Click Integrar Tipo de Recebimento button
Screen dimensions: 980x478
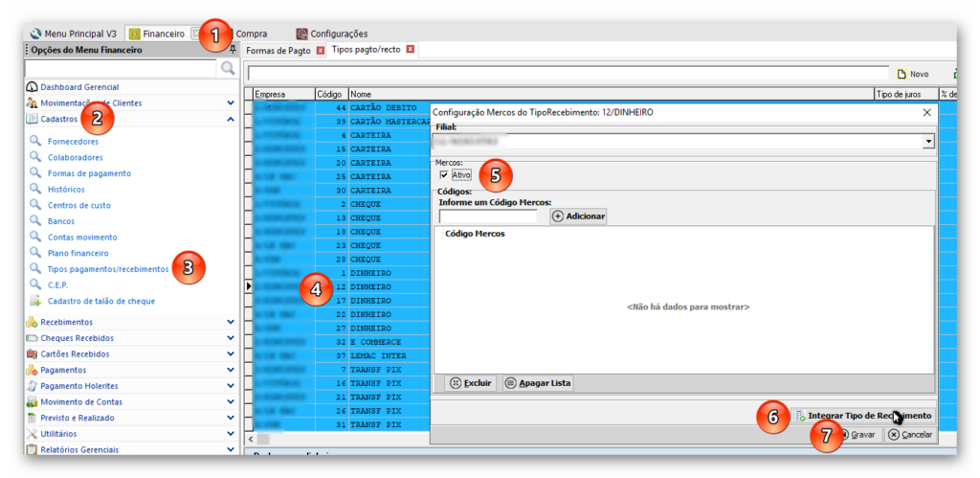click(x=863, y=416)
